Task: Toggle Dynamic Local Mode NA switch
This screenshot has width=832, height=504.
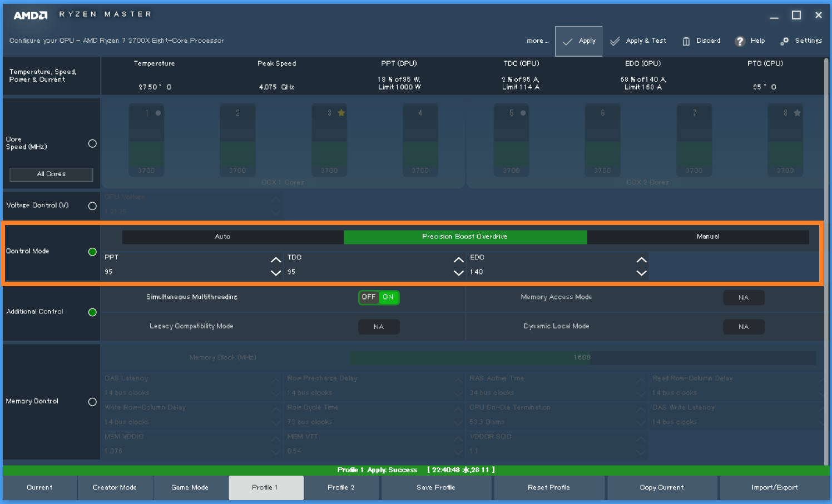Action: [744, 327]
